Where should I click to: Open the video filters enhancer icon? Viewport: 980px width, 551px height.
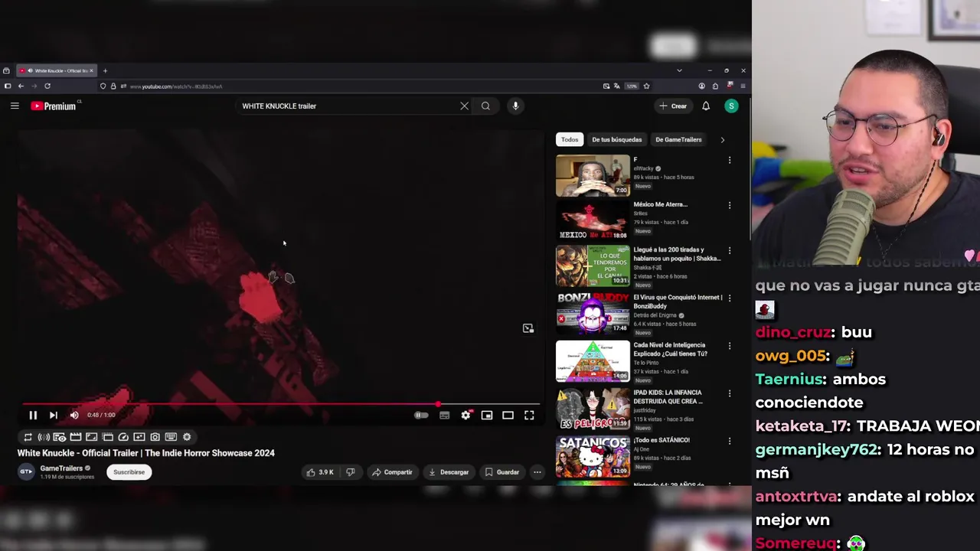tap(139, 437)
